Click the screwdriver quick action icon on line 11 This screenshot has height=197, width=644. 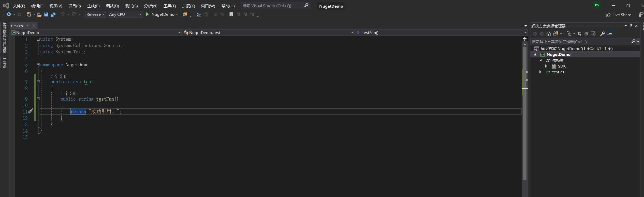tap(31, 111)
